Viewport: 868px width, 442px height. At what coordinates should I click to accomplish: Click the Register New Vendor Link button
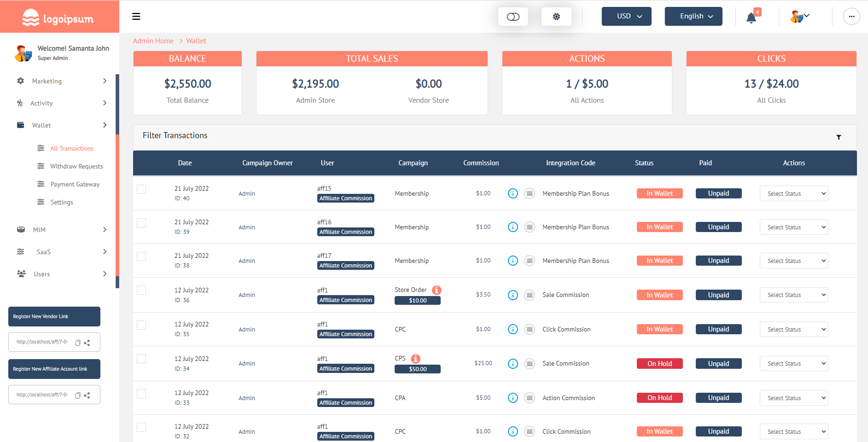click(x=54, y=316)
